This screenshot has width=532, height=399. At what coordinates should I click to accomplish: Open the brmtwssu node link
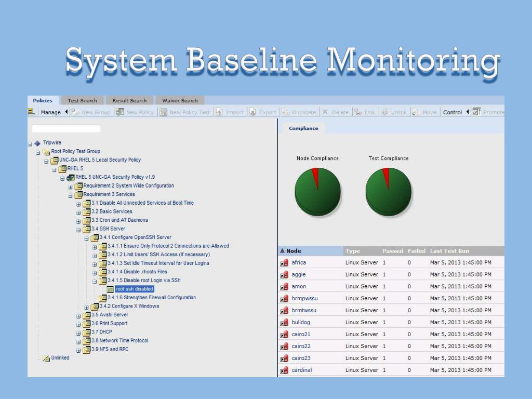pos(304,311)
